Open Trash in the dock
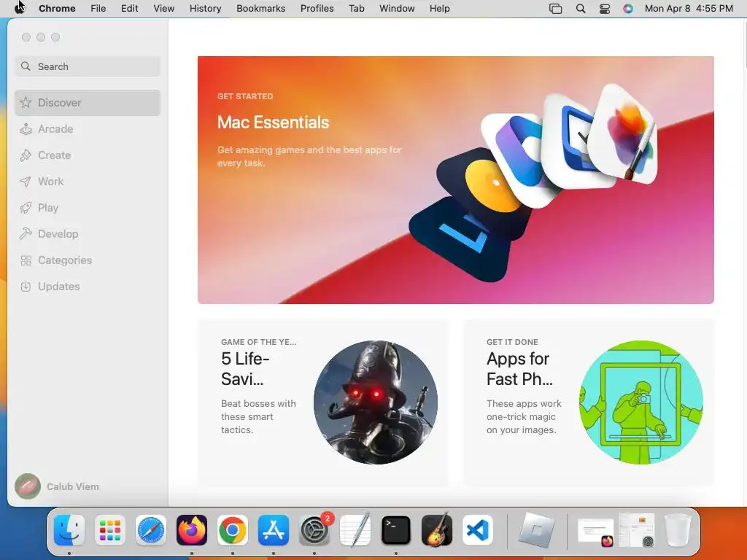Viewport: 747px width, 560px height. click(678, 530)
